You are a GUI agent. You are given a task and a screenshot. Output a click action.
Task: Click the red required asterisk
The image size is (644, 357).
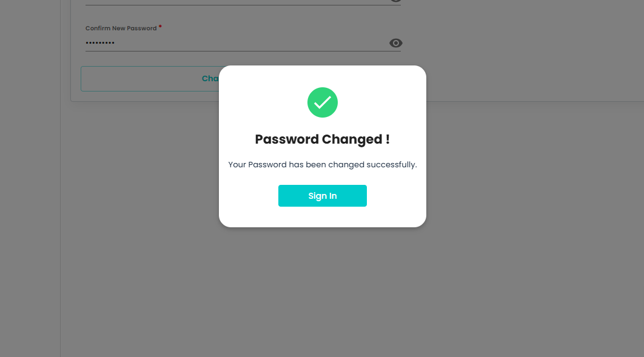[x=160, y=27]
